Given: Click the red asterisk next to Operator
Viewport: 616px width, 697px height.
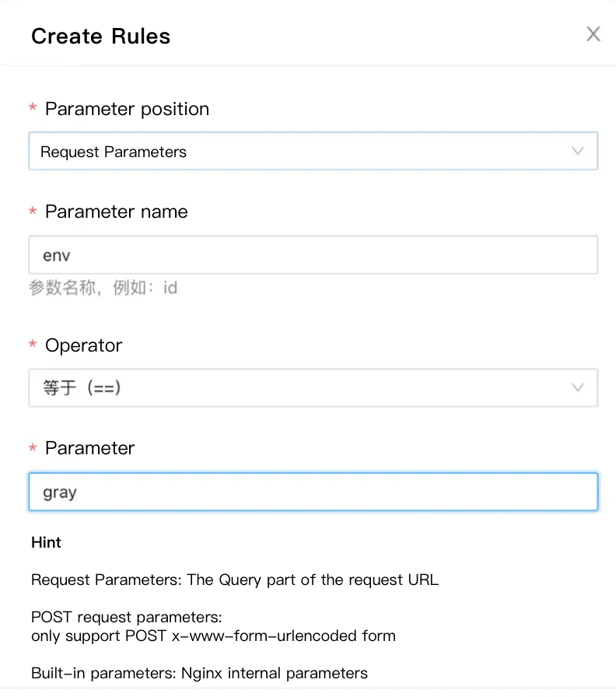Looking at the screenshot, I should coord(33,345).
